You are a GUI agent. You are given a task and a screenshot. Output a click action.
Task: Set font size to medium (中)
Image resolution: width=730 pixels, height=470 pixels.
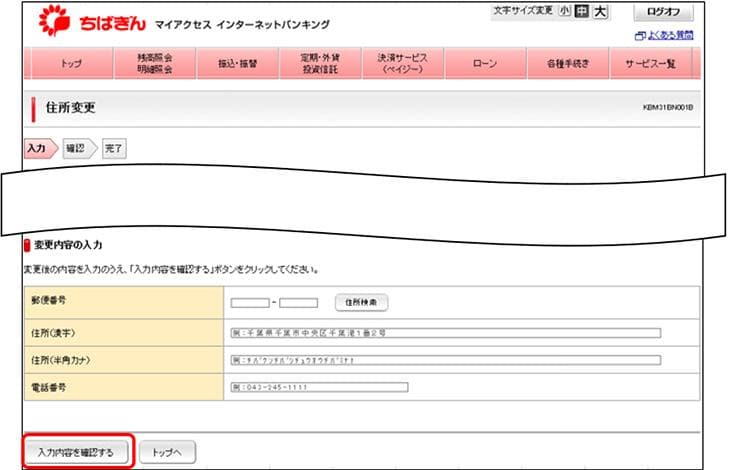pos(582,11)
